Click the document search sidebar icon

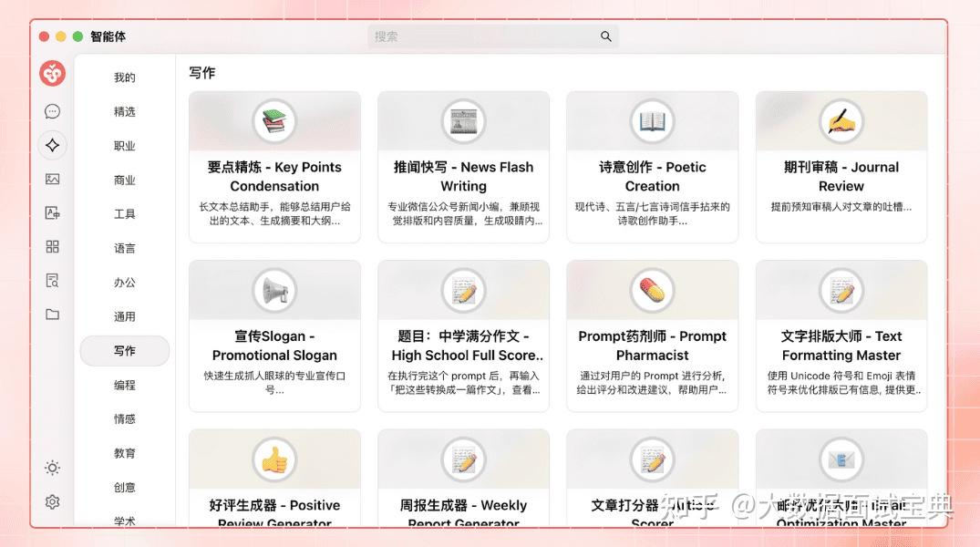pos(53,281)
